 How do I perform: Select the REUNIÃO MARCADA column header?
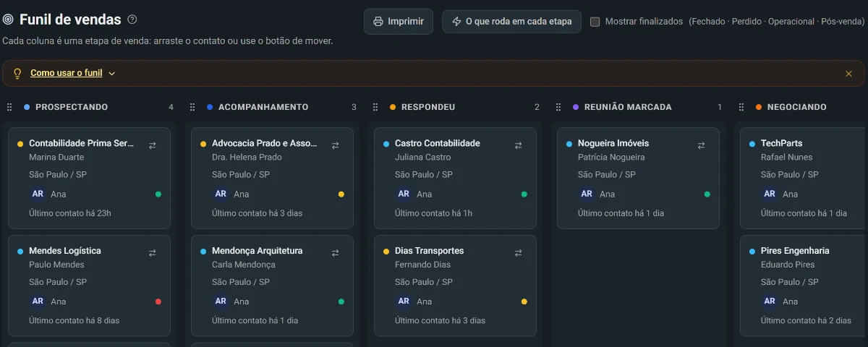[628, 107]
